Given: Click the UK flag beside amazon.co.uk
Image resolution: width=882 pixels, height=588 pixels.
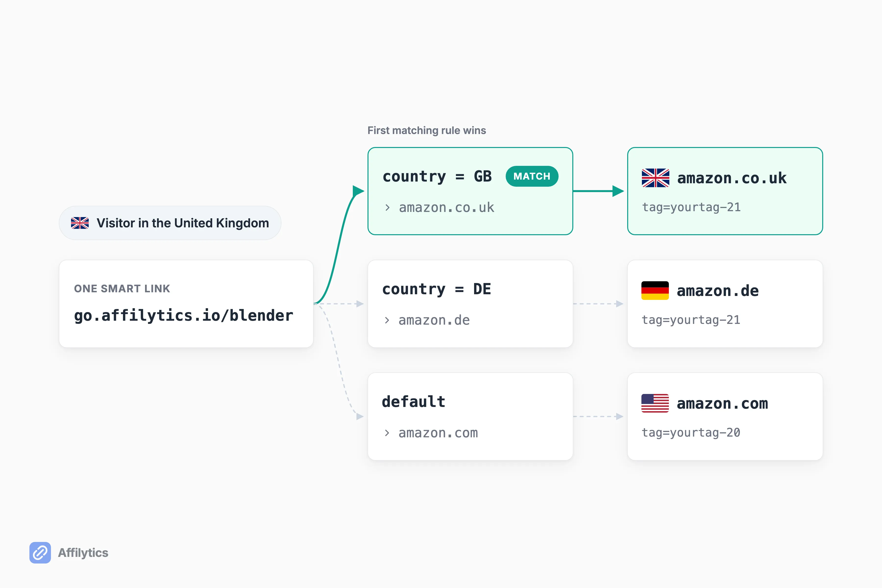Looking at the screenshot, I should click(x=656, y=178).
